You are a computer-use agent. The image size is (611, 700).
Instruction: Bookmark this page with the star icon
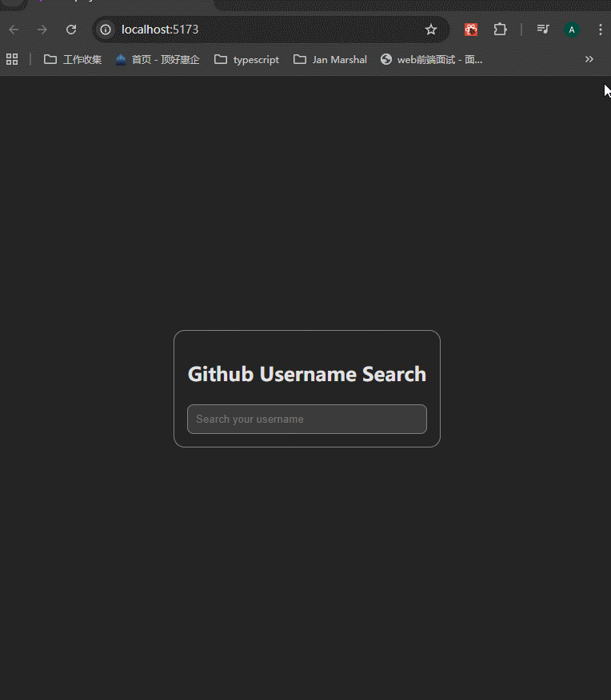coord(431,30)
